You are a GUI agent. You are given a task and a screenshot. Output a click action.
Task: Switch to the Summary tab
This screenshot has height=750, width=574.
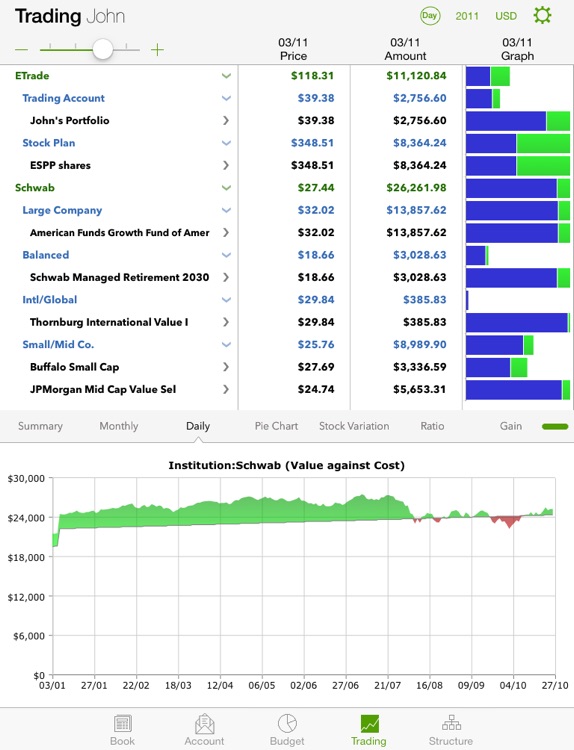(x=40, y=426)
